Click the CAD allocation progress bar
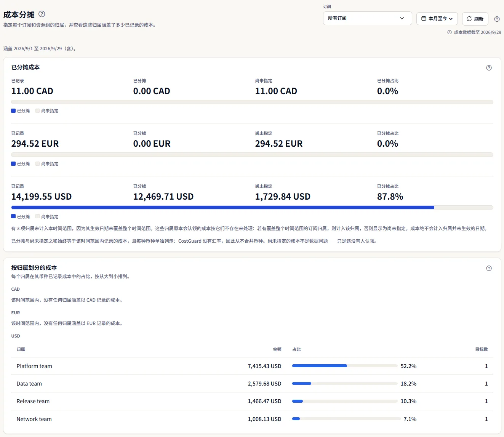 point(252,102)
